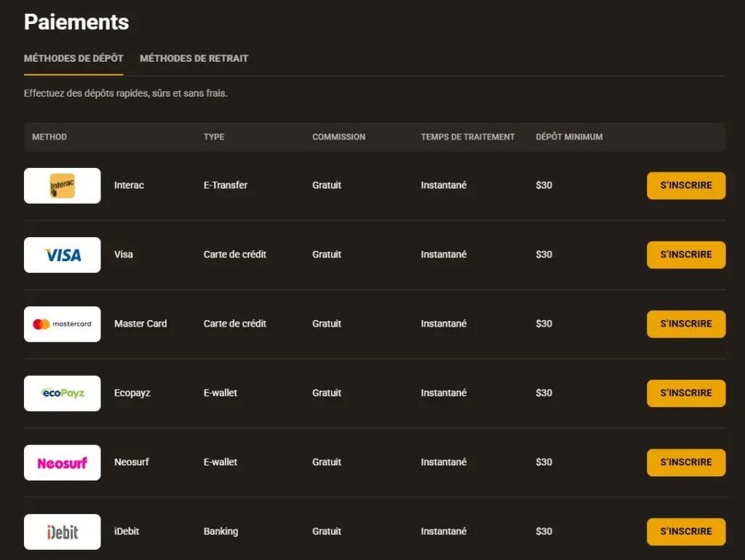Viewport: 745px width, 560px height.
Task: Click the iDebit logo thumbnail
Action: click(63, 532)
